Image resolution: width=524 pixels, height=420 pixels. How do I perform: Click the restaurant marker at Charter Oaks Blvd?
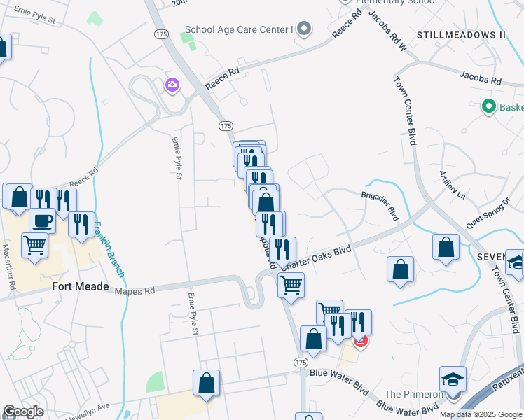pos(282,249)
